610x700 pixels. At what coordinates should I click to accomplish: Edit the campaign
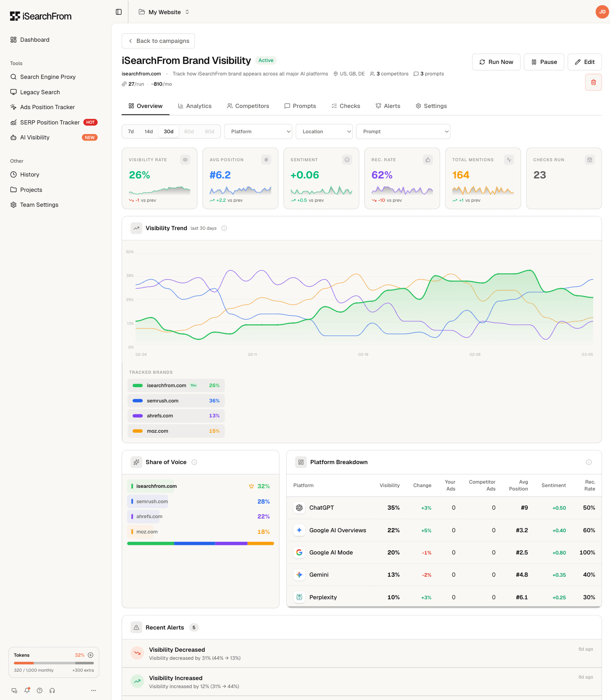(x=584, y=62)
